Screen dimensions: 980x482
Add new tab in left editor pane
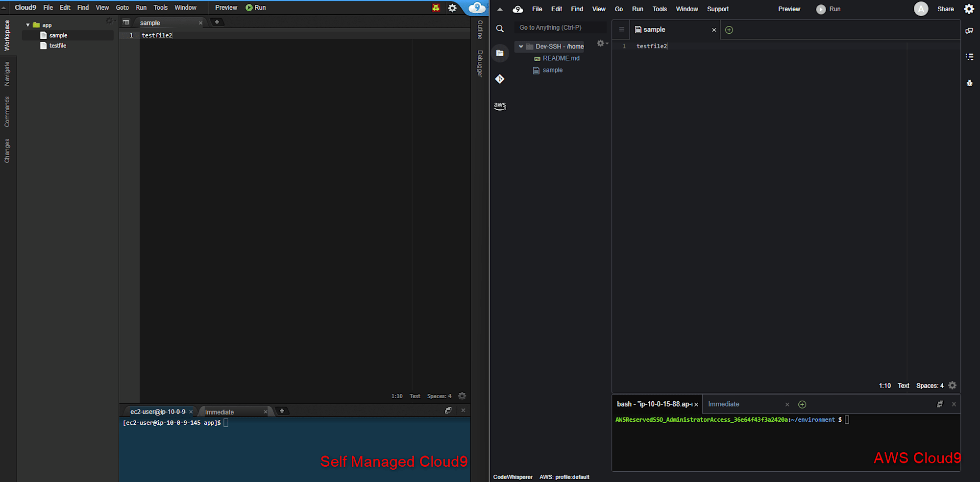(x=217, y=22)
